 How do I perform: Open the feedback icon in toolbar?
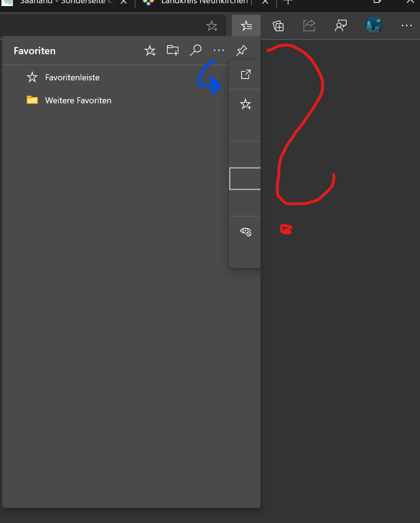[340, 25]
